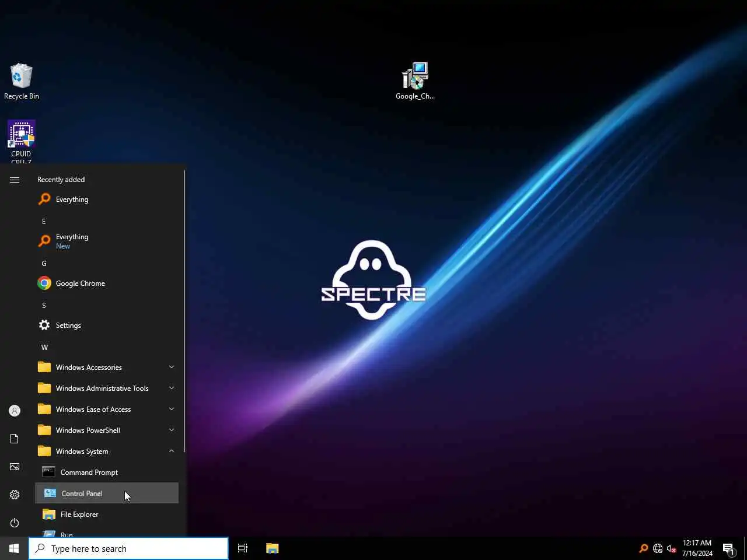Expand the Windows Ease of Access folder
Image resolution: width=747 pixels, height=560 pixels.
click(x=107, y=409)
